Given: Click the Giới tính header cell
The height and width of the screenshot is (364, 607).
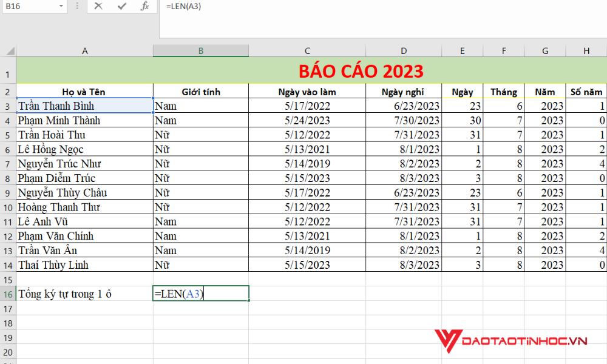Looking at the screenshot, I should (201, 92).
